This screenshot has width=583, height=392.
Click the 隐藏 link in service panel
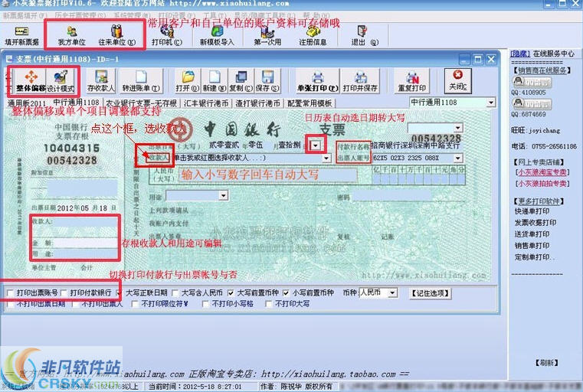coord(520,54)
